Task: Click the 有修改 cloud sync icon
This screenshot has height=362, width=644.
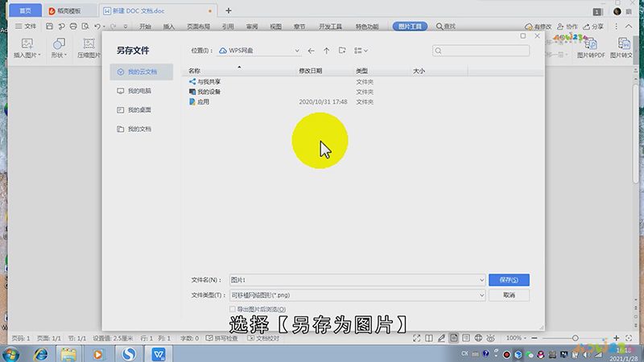Action: (x=529, y=27)
